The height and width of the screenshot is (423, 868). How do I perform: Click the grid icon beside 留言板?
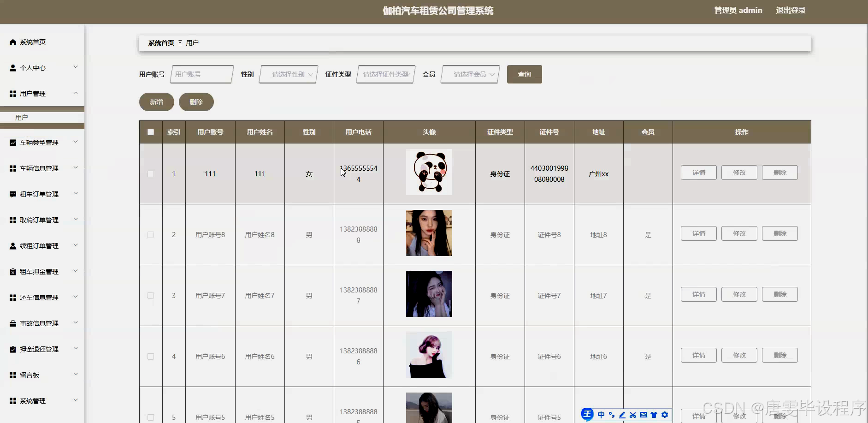pyautogui.click(x=13, y=375)
